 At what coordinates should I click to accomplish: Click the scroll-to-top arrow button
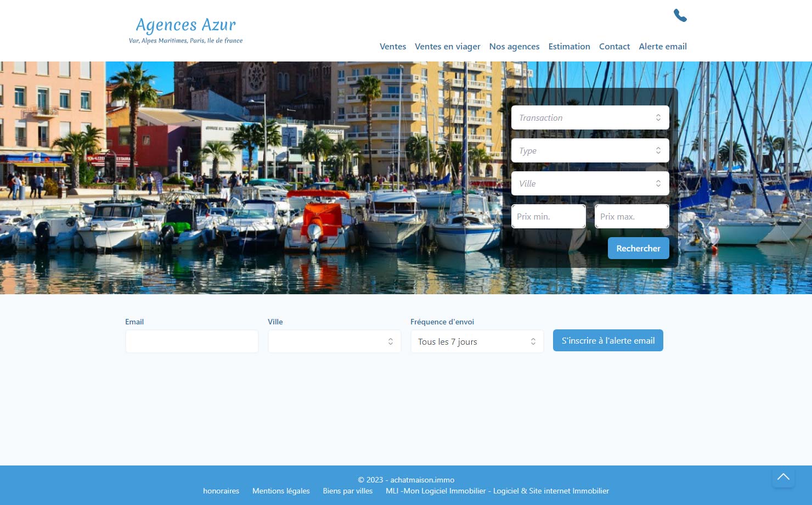point(783,476)
